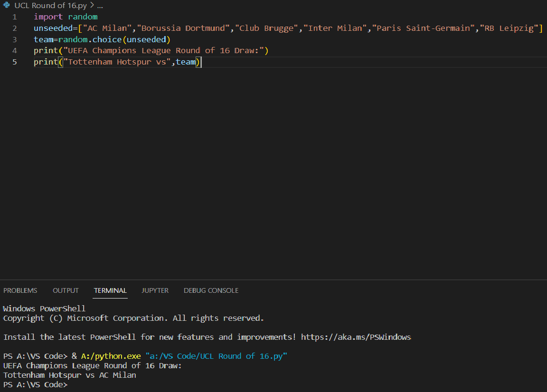Screen dimensions: 547x392
Task: Click the "Borussia Dortmund" string
Action: (x=183, y=28)
